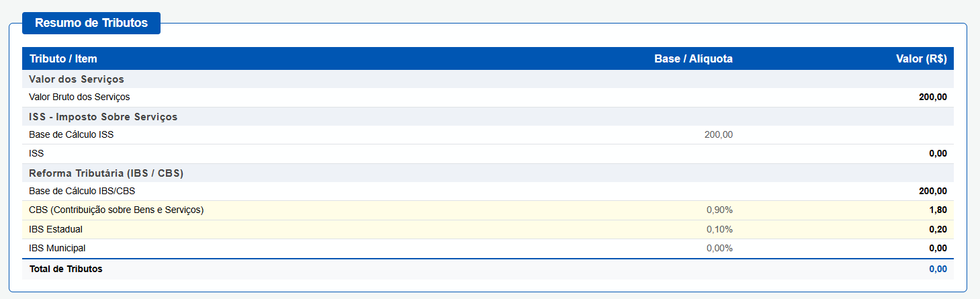Select the IBS Estadual row label
The image size is (980, 299).
[x=56, y=229]
